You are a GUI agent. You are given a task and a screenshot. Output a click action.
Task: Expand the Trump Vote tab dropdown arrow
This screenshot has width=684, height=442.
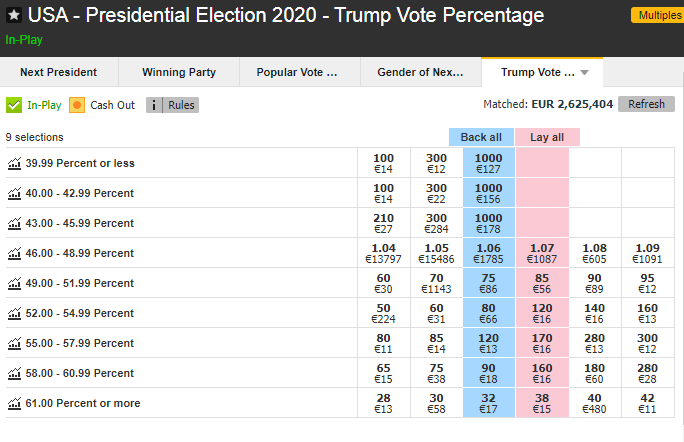coord(585,73)
